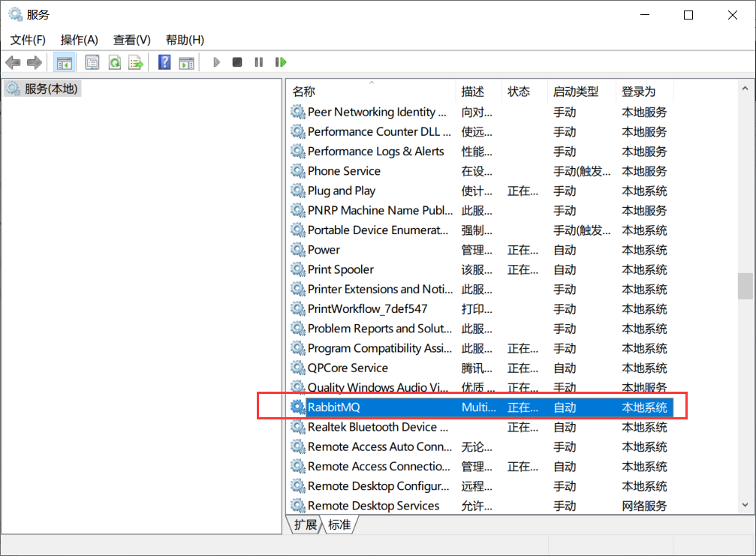Click the Forward arrow in toolbar
The image size is (756, 556).
tap(35, 62)
